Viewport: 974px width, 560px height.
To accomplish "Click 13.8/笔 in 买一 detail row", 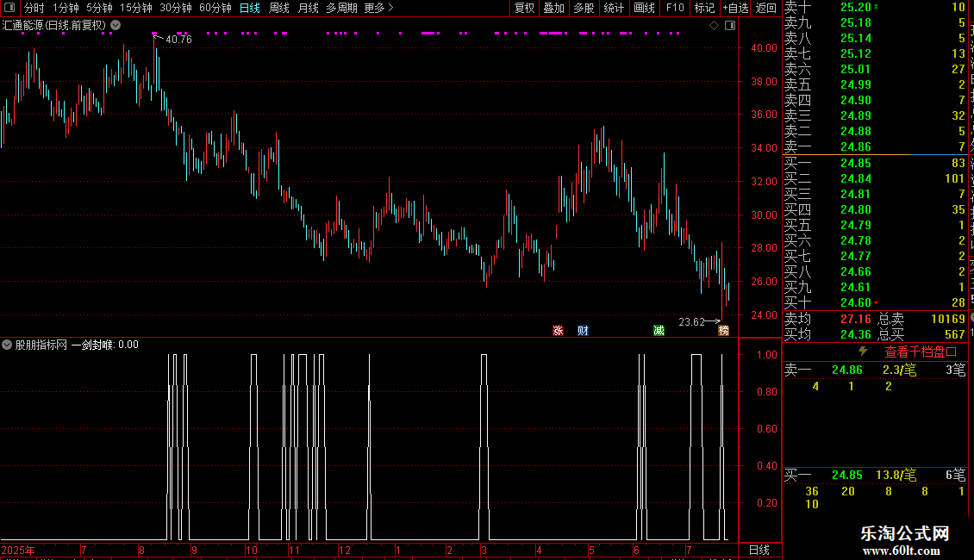I will click(x=896, y=476).
